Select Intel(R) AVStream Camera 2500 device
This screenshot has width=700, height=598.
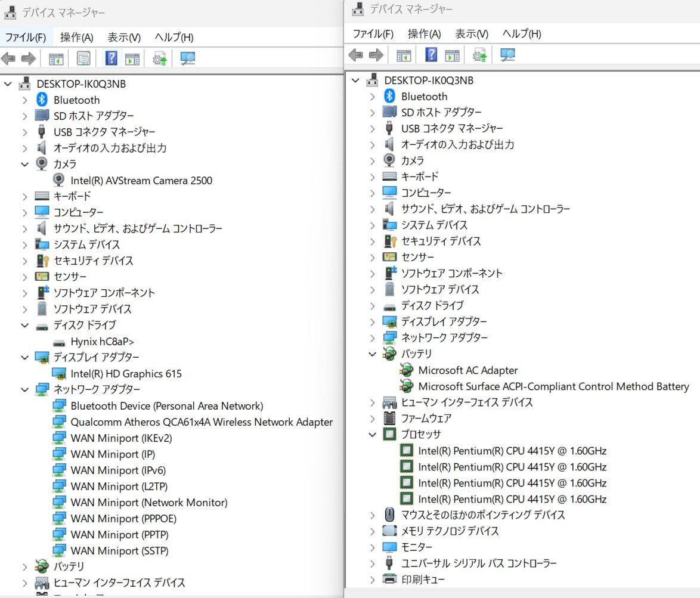tap(141, 180)
